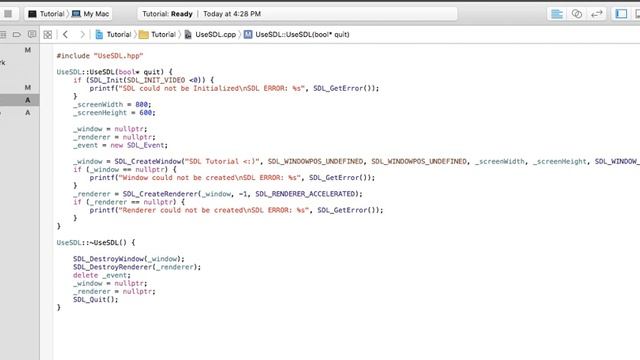Open the Tutorial scheme selector in the toolbar
This screenshot has width=640, height=360.
[46, 14]
